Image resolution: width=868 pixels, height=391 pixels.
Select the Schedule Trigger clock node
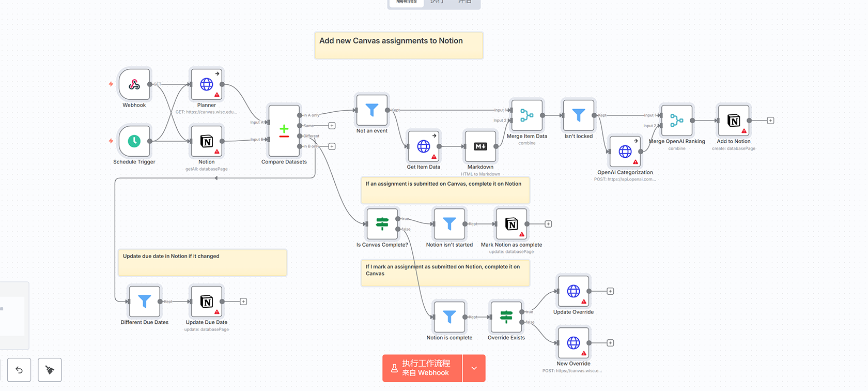tap(134, 141)
